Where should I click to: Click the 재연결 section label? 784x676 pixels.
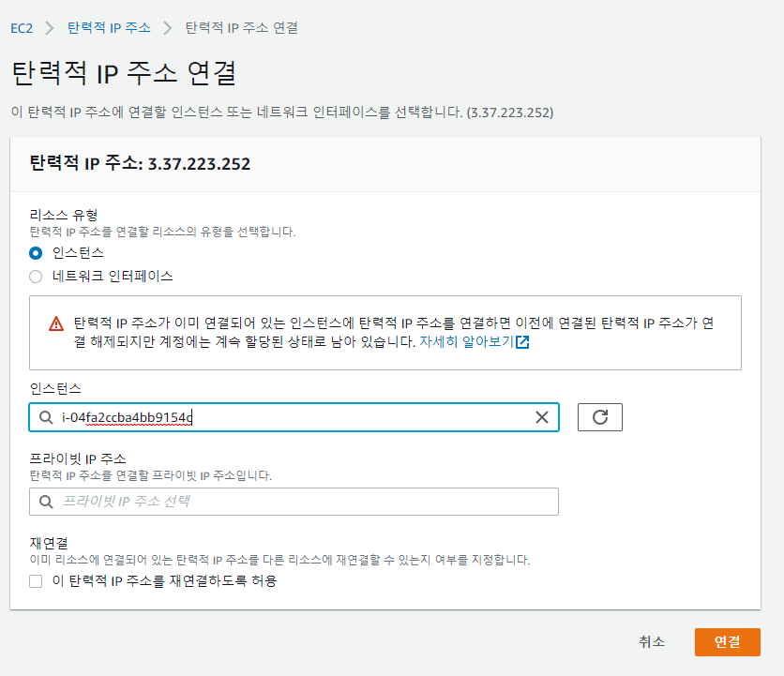(49, 543)
